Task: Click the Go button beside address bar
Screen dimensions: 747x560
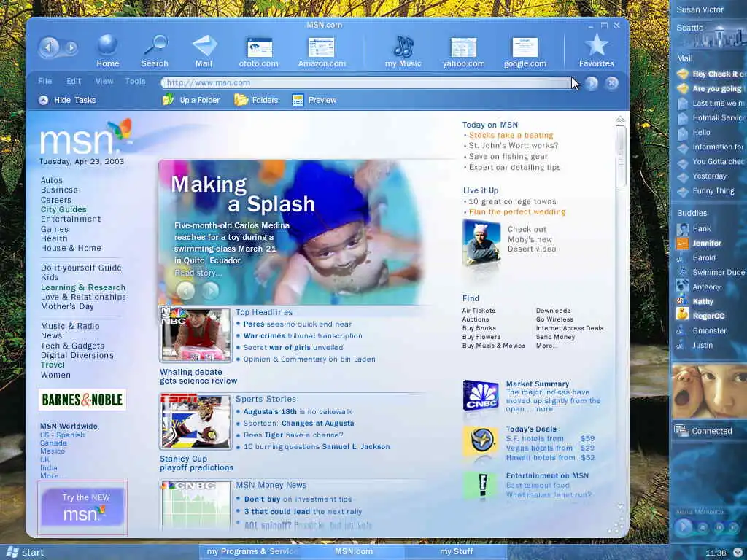Action: click(x=591, y=83)
